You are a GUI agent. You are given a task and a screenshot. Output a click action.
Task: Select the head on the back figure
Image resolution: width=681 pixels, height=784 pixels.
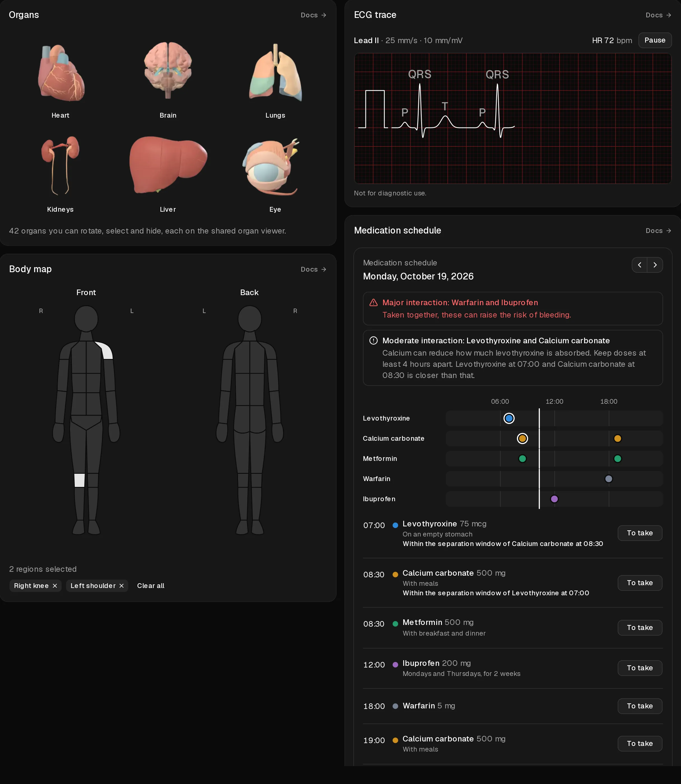(x=250, y=318)
